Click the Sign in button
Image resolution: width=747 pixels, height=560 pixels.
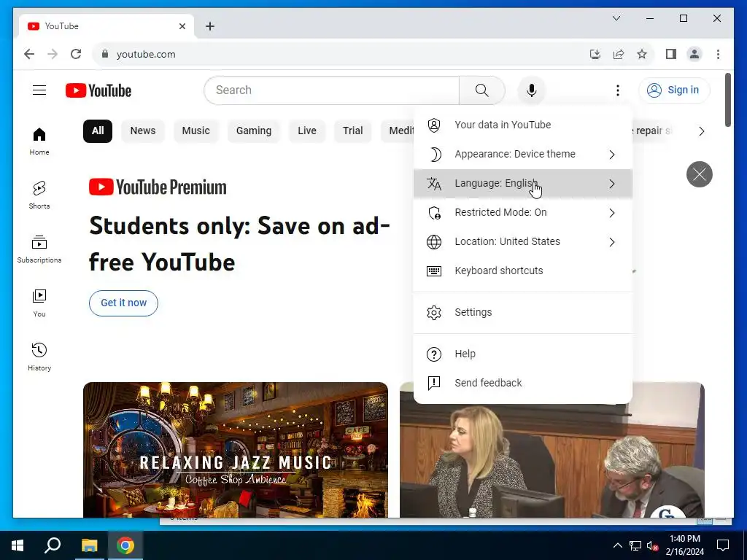(x=674, y=90)
